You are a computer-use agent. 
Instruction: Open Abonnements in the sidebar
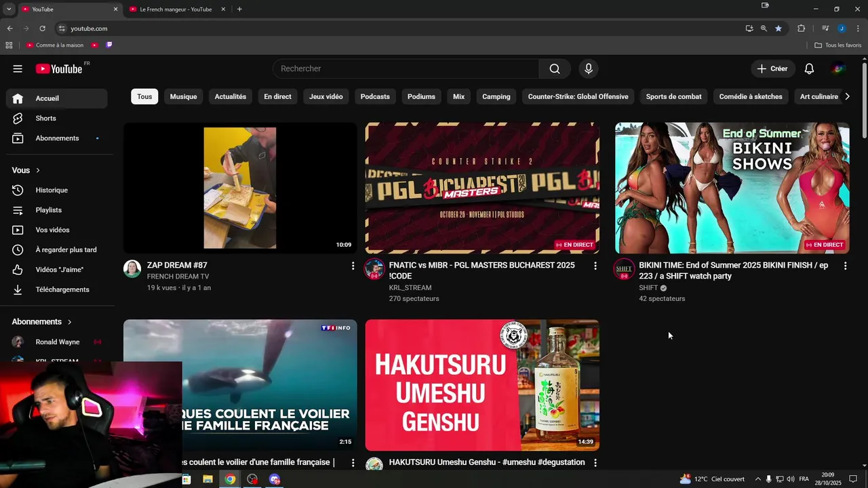pyautogui.click(x=57, y=138)
